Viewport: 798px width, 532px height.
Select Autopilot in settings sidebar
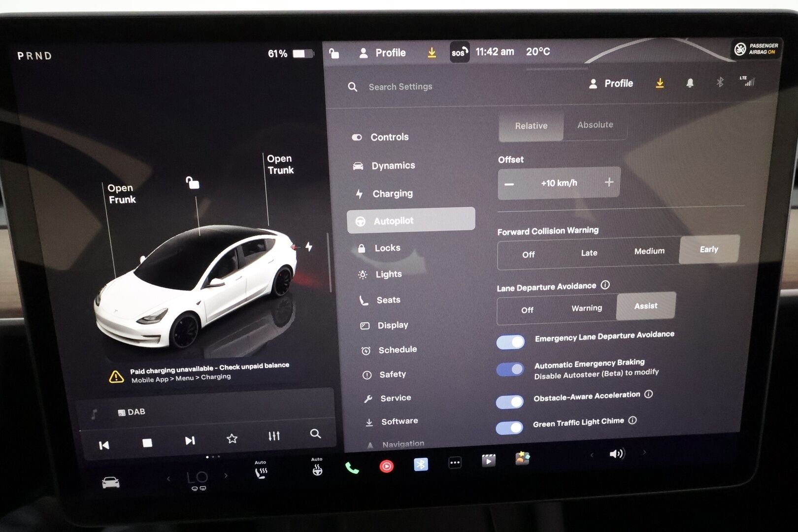pyautogui.click(x=411, y=220)
